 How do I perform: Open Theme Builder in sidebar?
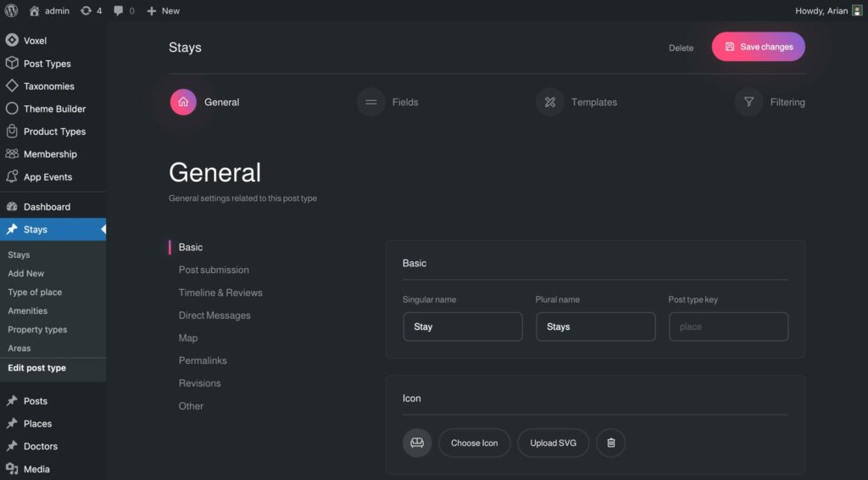54,109
